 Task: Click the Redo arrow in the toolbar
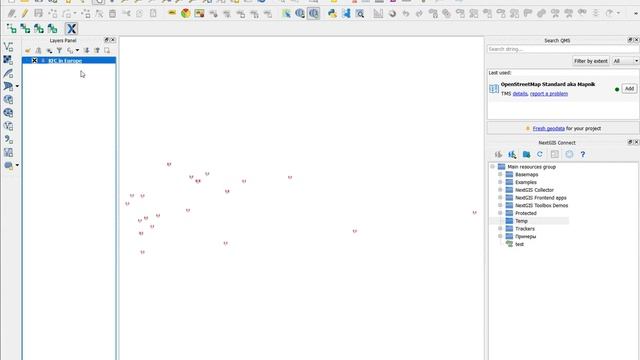click(419, 14)
